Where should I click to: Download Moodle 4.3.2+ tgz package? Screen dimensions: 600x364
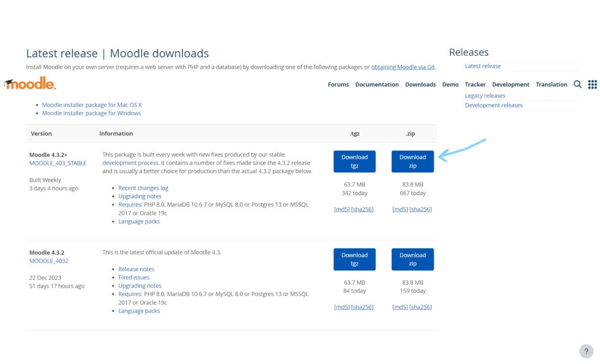coord(354,162)
